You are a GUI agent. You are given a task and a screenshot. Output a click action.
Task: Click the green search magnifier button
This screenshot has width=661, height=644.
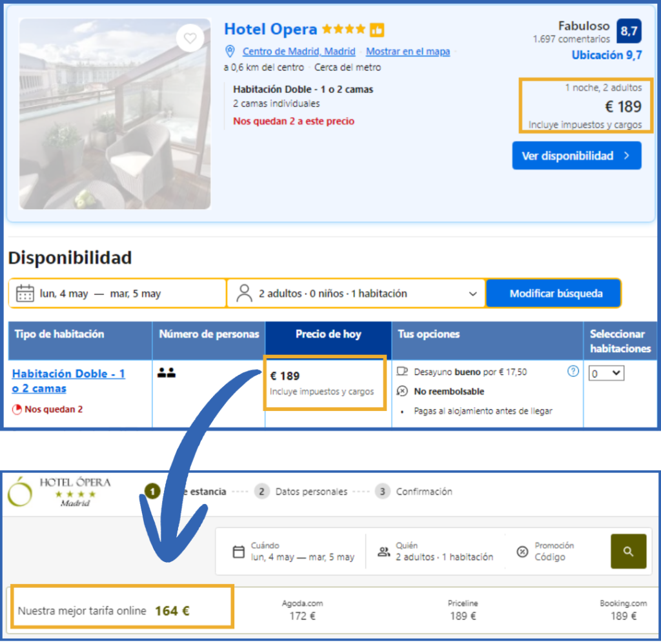pos(628,552)
